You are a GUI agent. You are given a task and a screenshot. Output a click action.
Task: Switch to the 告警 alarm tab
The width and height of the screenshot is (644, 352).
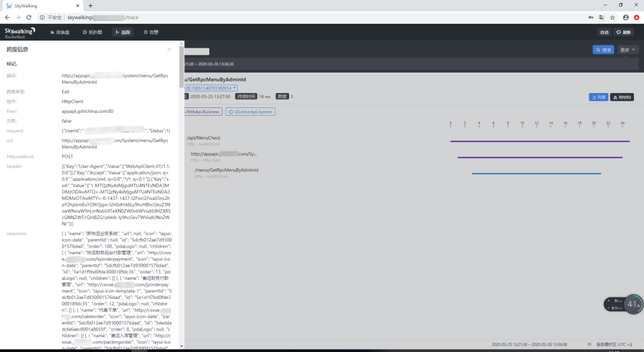click(x=151, y=32)
